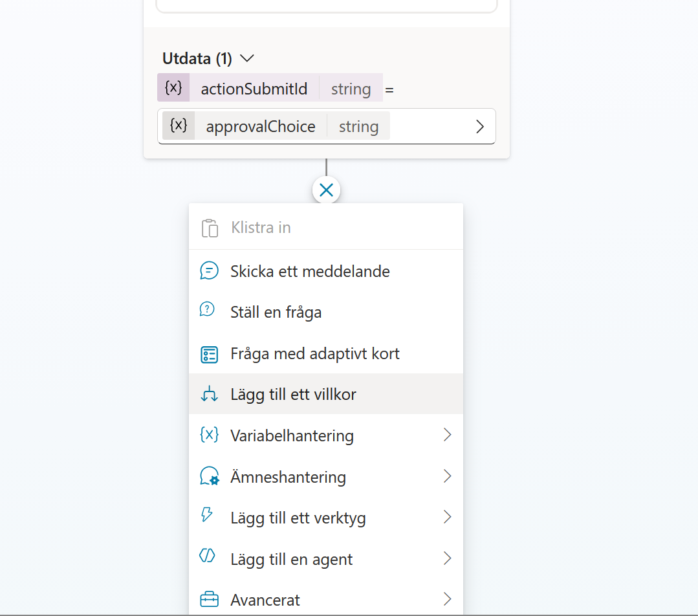This screenshot has height=616, width=698.
Task: Click the agent icon beside Lägg till en agent
Action: click(x=208, y=555)
